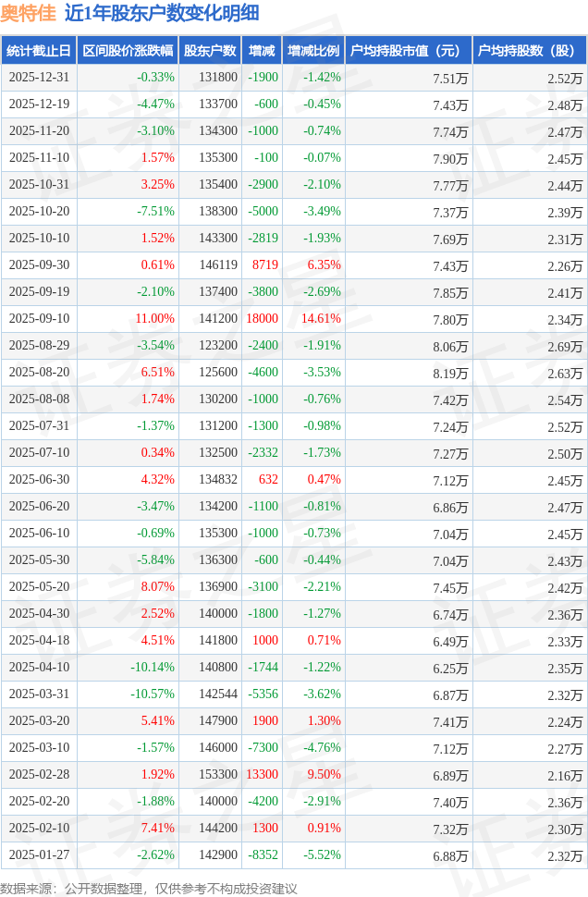The image size is (588, 897).
Task: Click the 11.00% price change value
Action: click(154, 319)
